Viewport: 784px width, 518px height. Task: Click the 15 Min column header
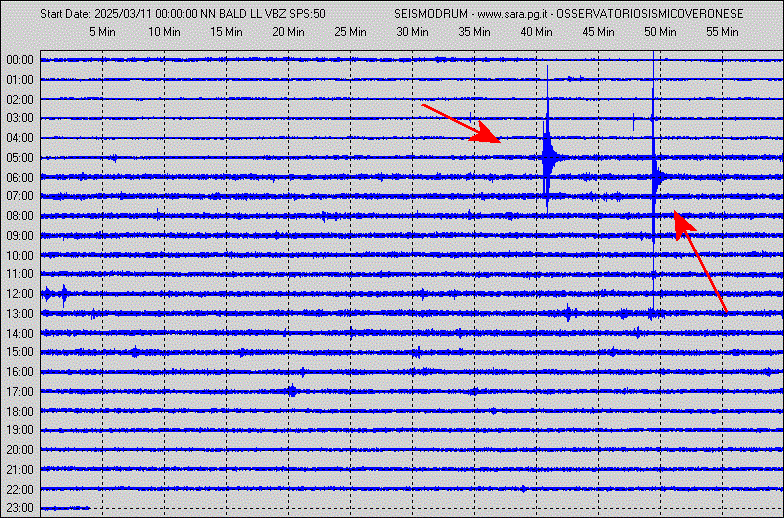click(226, 32)
